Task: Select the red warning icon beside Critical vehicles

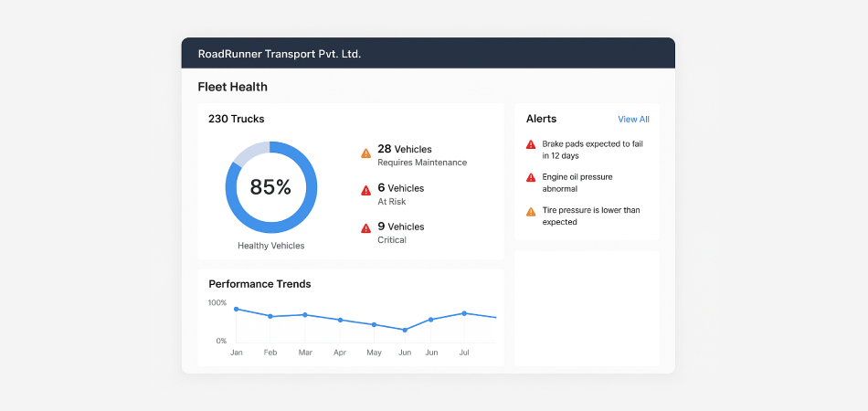Action: click(x=366, y=228)
